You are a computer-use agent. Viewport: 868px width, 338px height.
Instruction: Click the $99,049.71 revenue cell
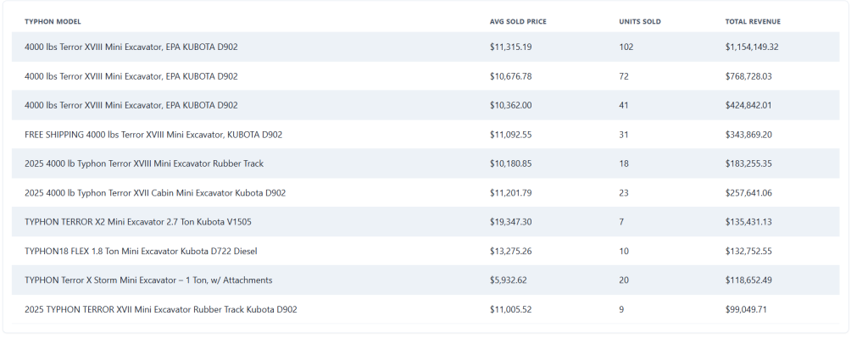click(746, 309)
